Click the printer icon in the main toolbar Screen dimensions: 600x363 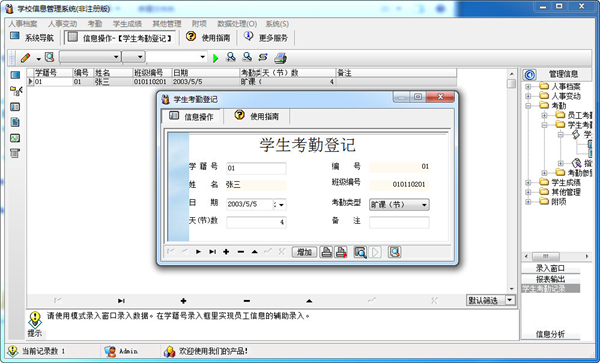click(x=280, y=58)
